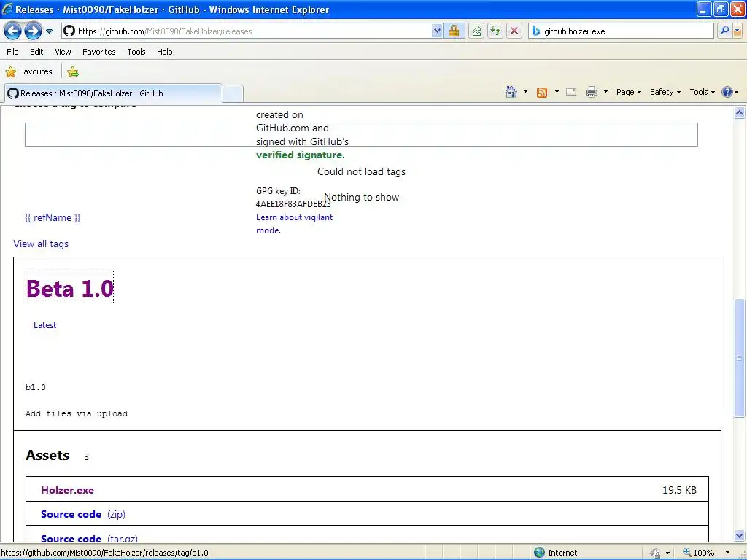747x560 pixels.
Task: Click the Assets heading
Action: pos(47,455)
